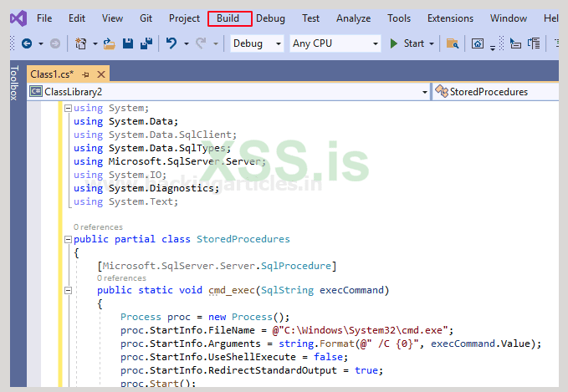Pin the Class1.cs tab with the pin icon
Screen dimensions: 568x392
pos(86,74)
